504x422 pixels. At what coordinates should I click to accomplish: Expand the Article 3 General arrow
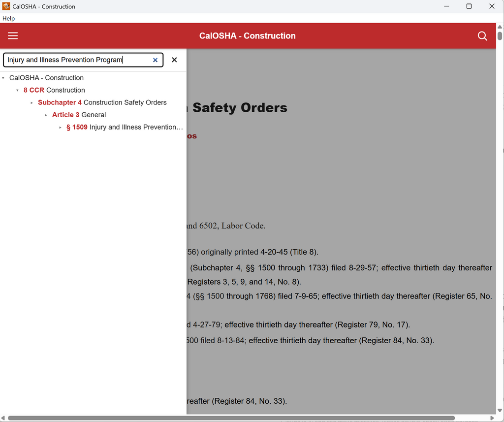pos(46,115)
